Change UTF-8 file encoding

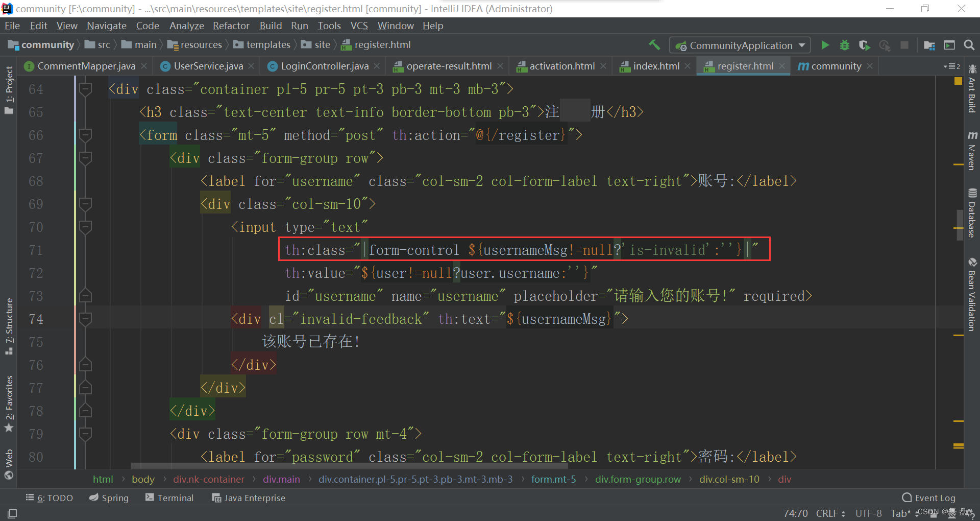click(x=868, y=513)
